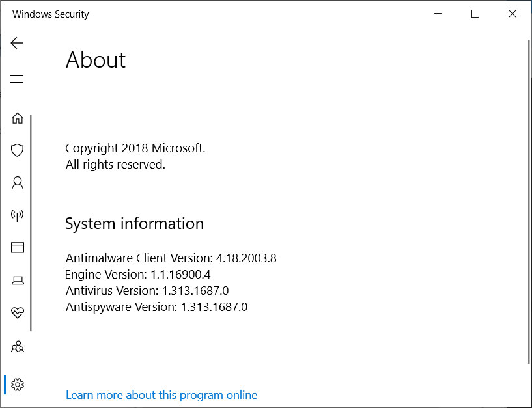Go to Home in the sidebar

(18, 118)
